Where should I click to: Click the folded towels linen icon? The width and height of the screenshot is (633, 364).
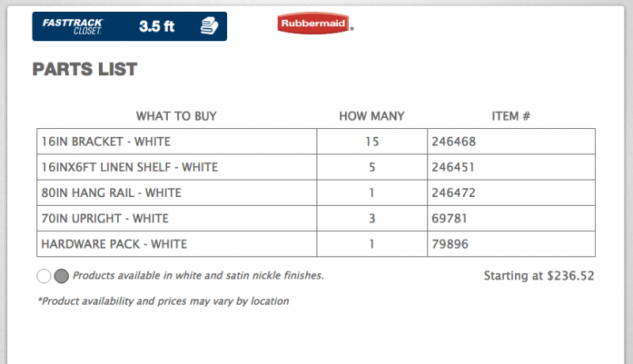coord(209,26)
